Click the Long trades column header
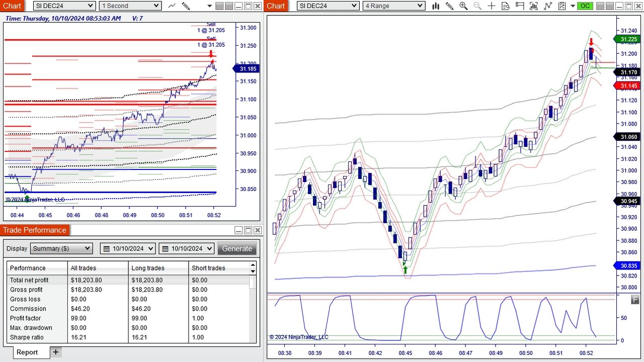This screenshot has width=644, height=362. [158, 268]
